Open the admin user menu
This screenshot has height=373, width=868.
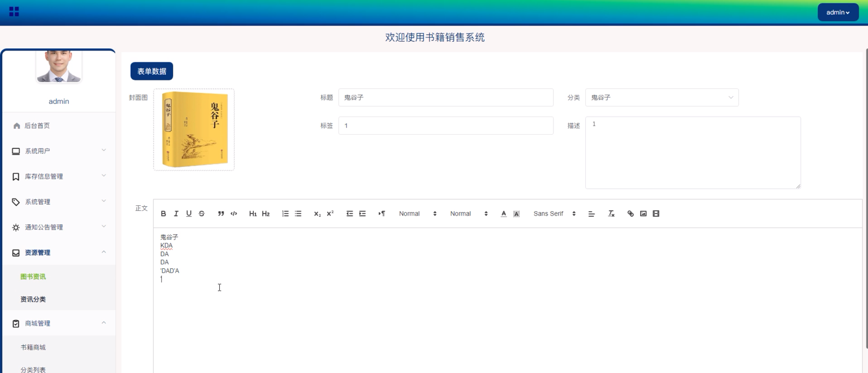(838, 12)
